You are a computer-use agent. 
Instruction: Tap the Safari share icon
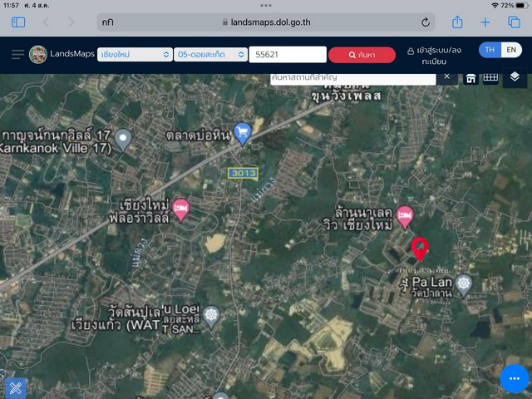[457, 22]
